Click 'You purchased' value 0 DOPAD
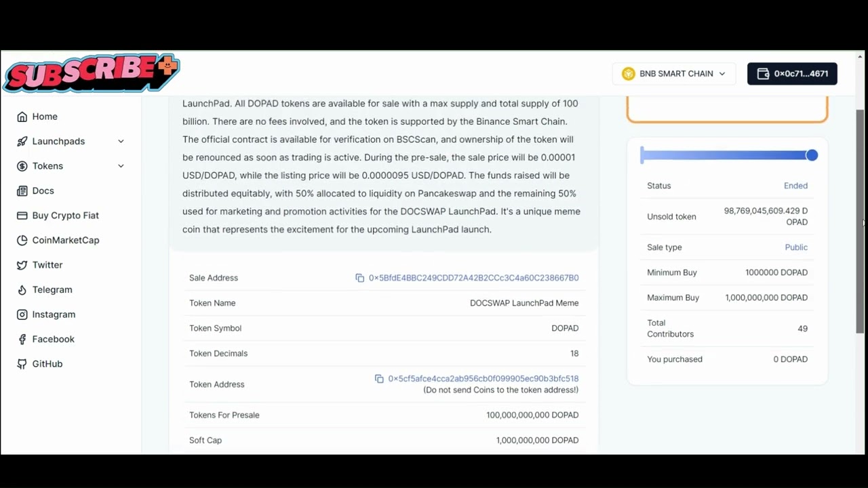The width and height of the screenshot is (868, 488). click(791, 359)
